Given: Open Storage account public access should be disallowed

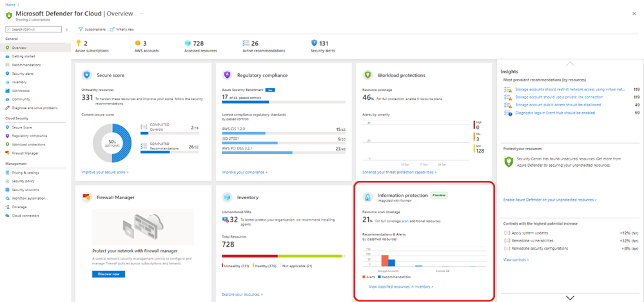Looking at the screenshot, I should pos(558,104).
